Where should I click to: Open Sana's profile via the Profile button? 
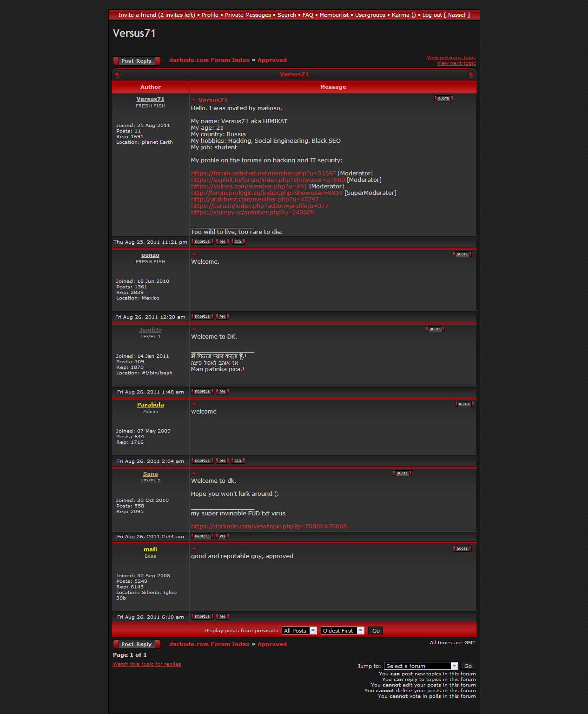coord(202,536)
